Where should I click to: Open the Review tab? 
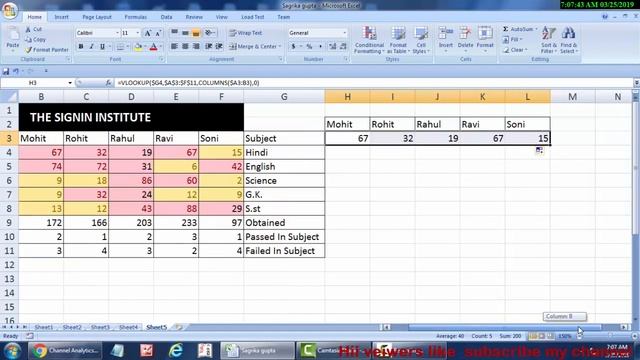point(194,17)
